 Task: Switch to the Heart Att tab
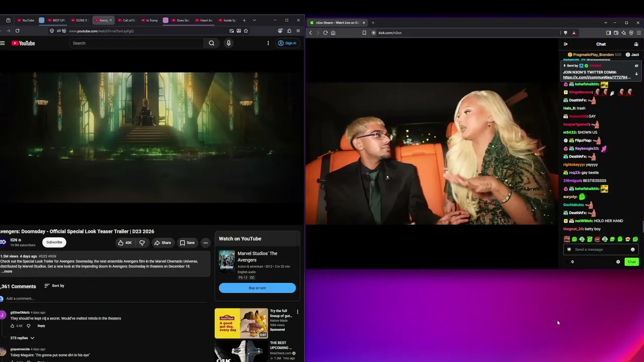coord(204,20)
